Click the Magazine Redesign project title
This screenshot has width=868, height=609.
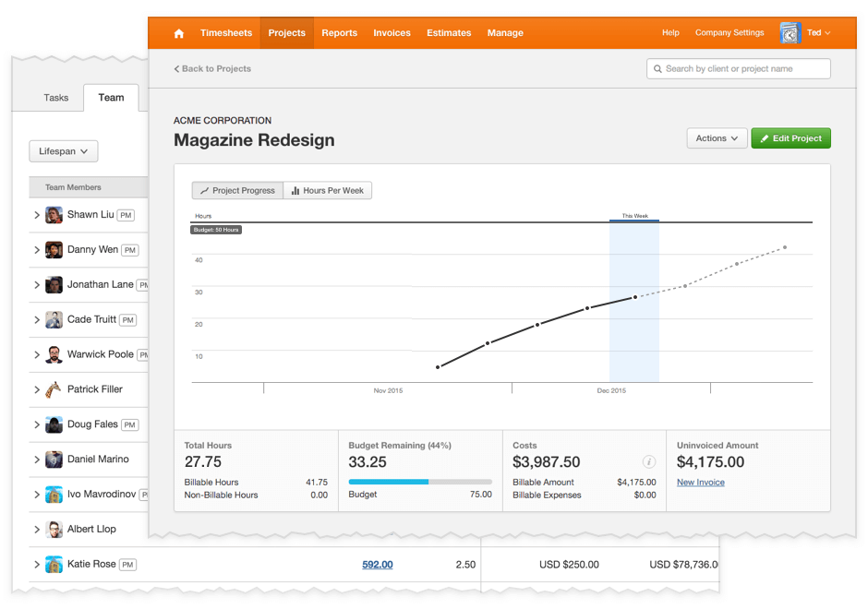pos(254,140)
